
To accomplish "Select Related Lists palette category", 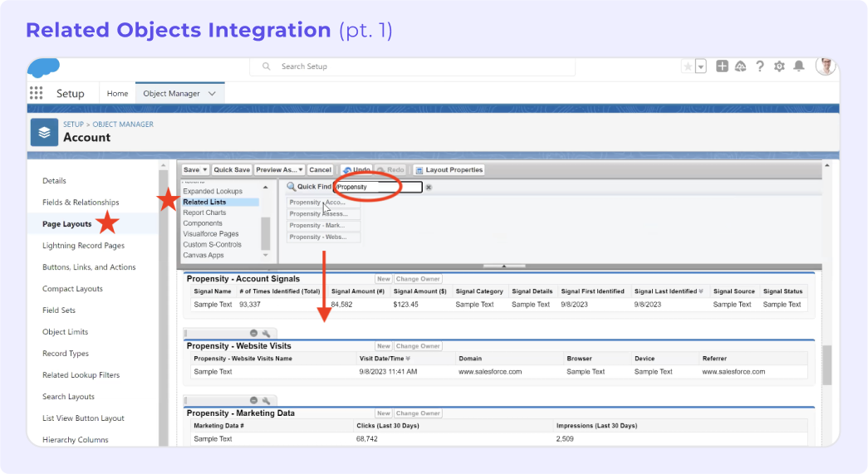I will tap(220, 202).
